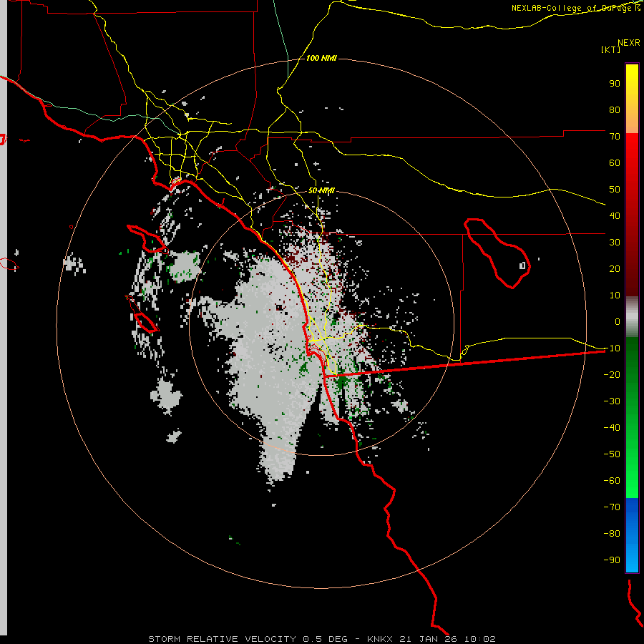Select the 30 value on the velocity scale
This screenshot has height=644, width=644.
click(x=615, y=243)
